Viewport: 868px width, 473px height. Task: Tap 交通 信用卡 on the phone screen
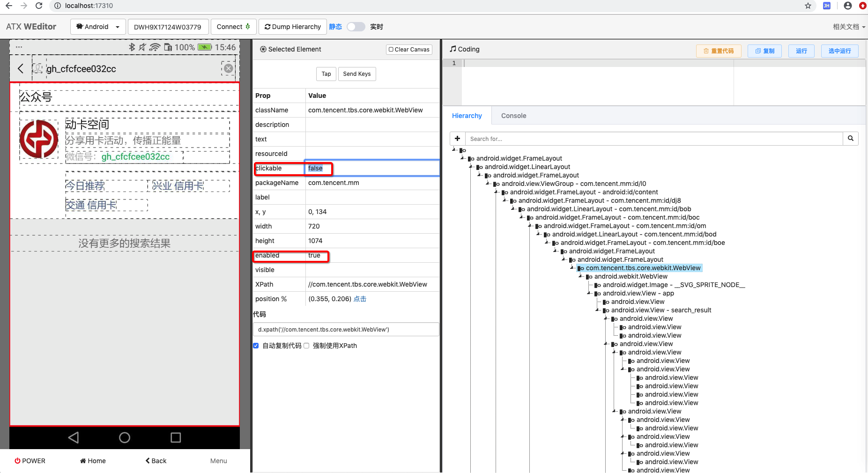point(91,205)
